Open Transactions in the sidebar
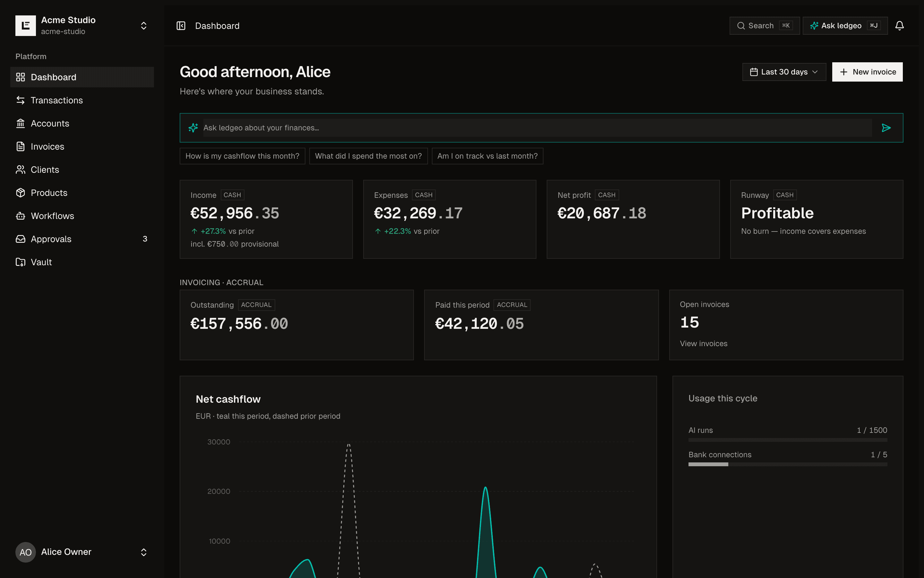 pos(82,100)
